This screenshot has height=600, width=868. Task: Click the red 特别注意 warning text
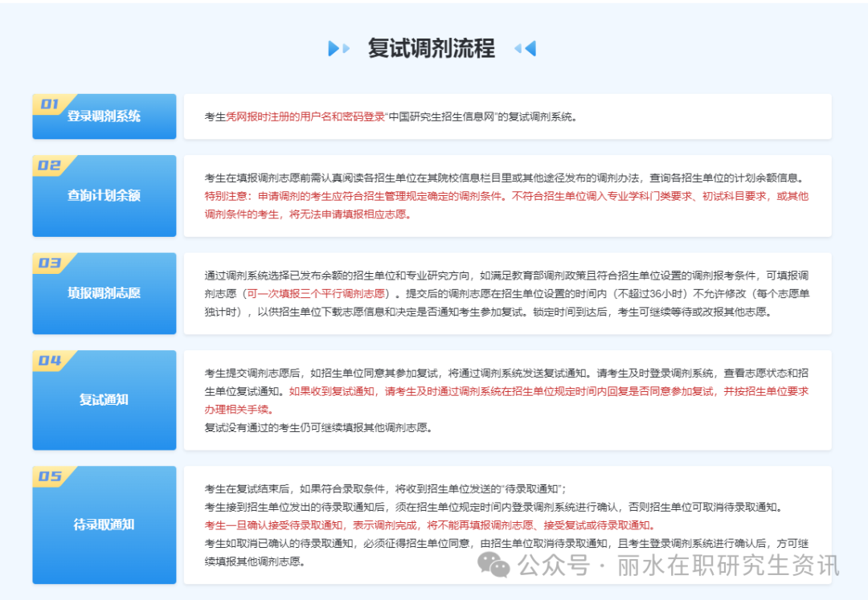pyautogui.click(x=506, y=196)
